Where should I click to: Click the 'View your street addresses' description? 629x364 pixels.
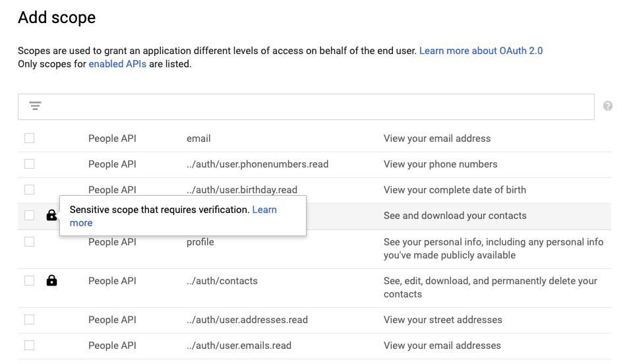(442, 320)
